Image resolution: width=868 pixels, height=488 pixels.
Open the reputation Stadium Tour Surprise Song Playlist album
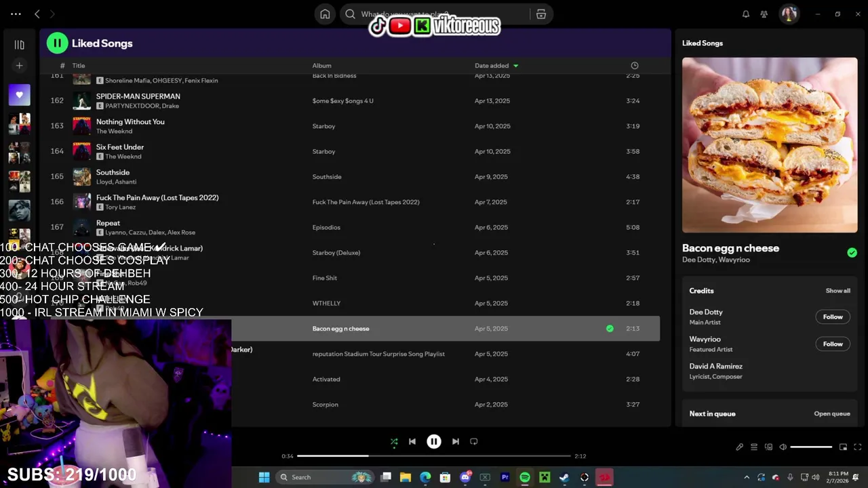(378, 354)
